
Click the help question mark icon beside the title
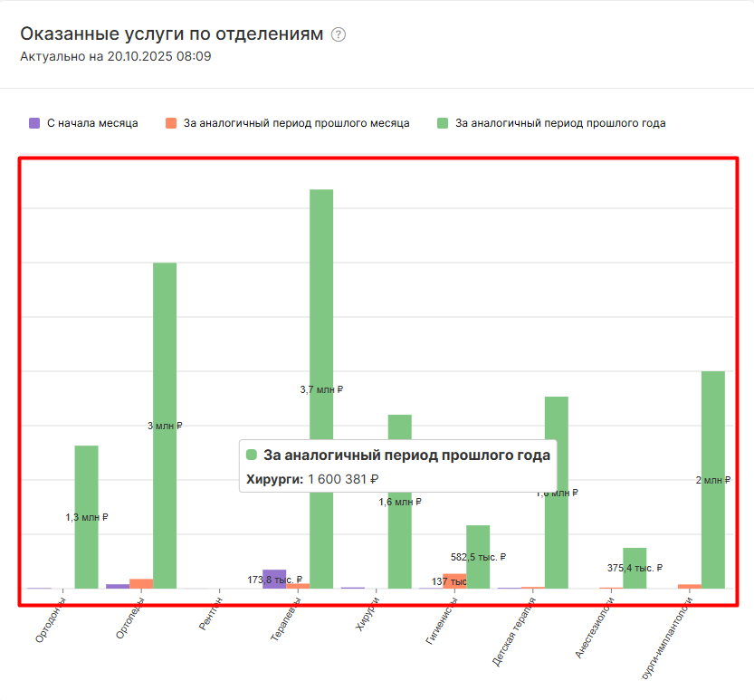(x=339, y=34)
